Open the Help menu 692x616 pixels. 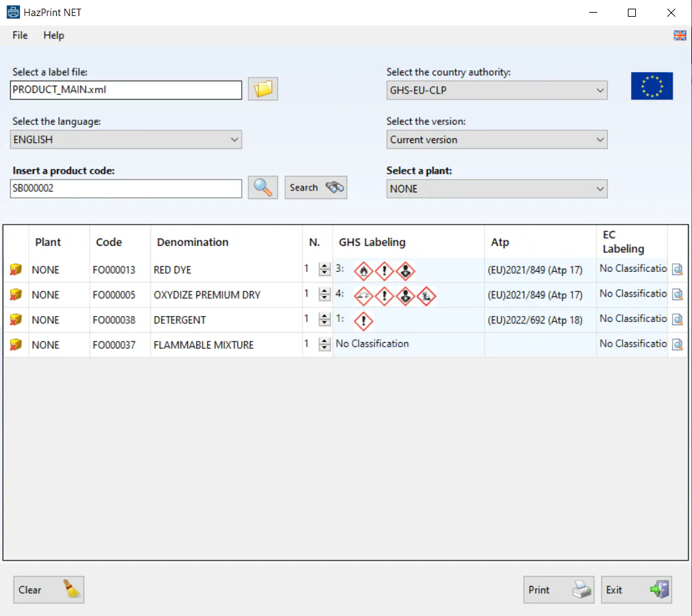[53, 35]
